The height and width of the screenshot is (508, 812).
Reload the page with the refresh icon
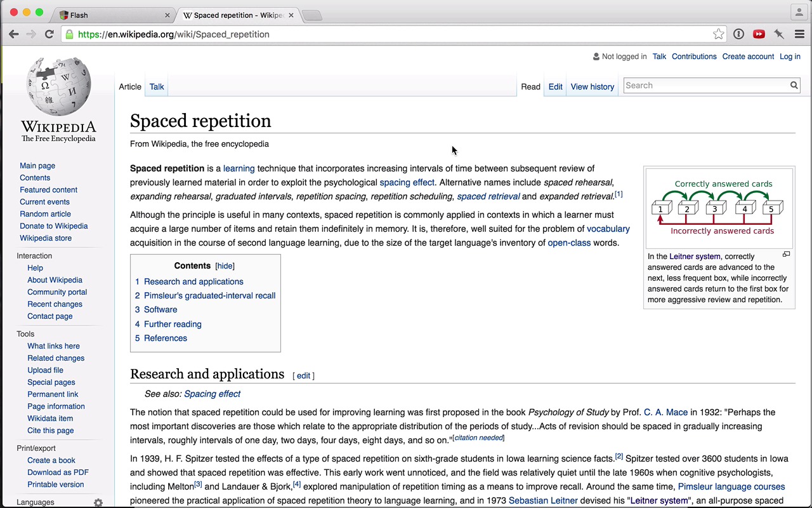pos(49,34)
